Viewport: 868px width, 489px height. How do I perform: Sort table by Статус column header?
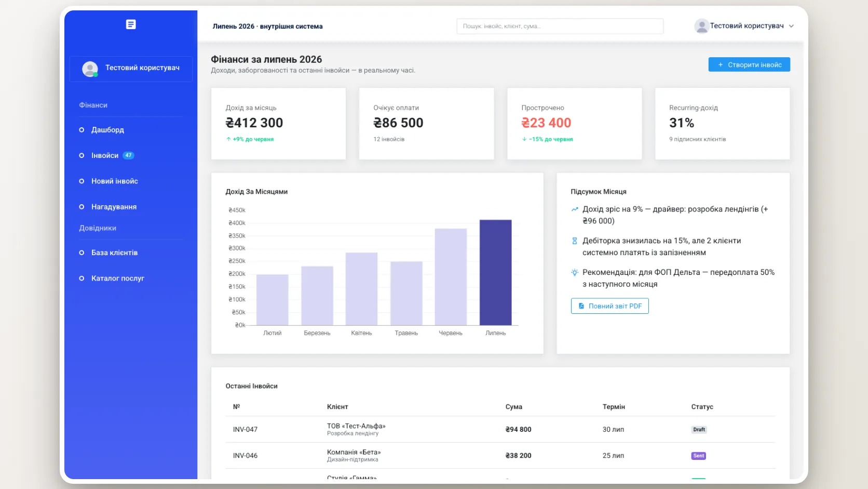tap(702, 407)
